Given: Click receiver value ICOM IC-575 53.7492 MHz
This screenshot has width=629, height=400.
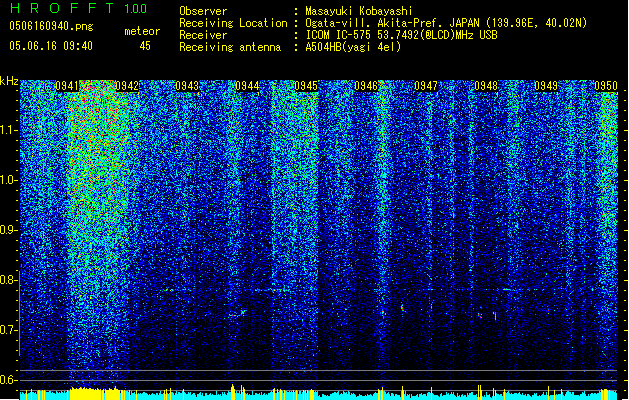Looking at the screenshot, I should pos(401,35).
